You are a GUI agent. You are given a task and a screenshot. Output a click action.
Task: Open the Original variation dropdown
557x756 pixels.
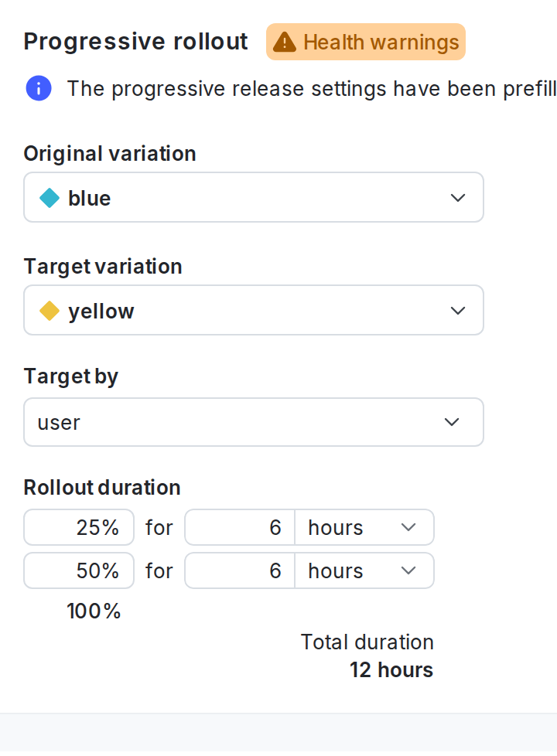pos(254,198)
